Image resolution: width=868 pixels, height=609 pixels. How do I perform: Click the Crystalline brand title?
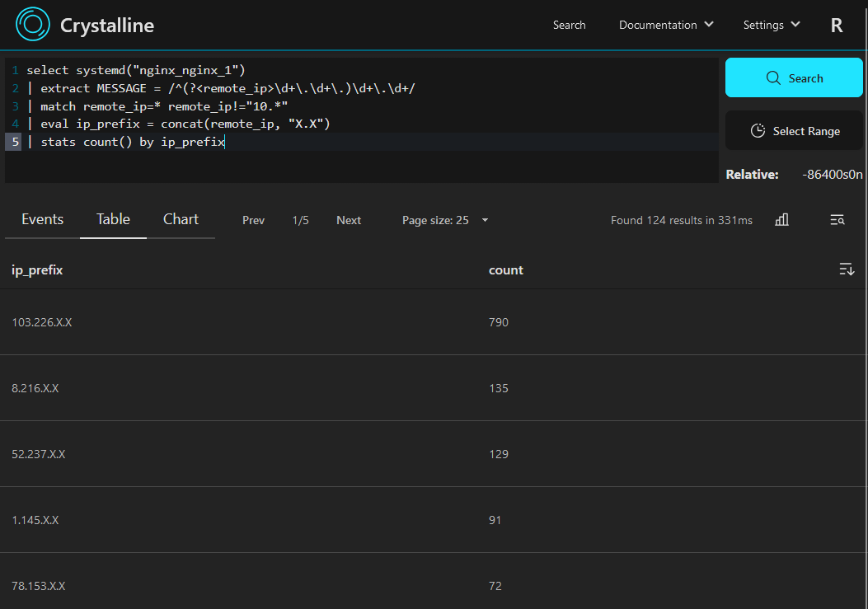107,26
